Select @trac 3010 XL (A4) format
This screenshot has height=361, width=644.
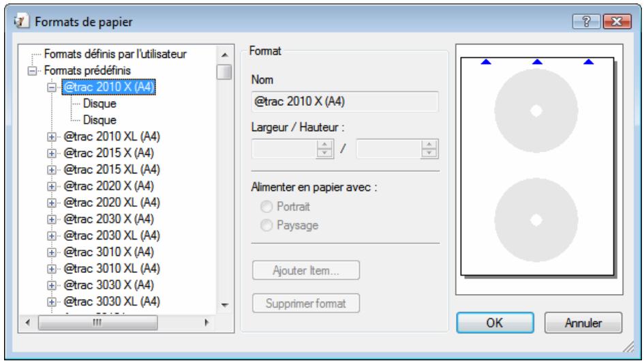tap(112, 268)
